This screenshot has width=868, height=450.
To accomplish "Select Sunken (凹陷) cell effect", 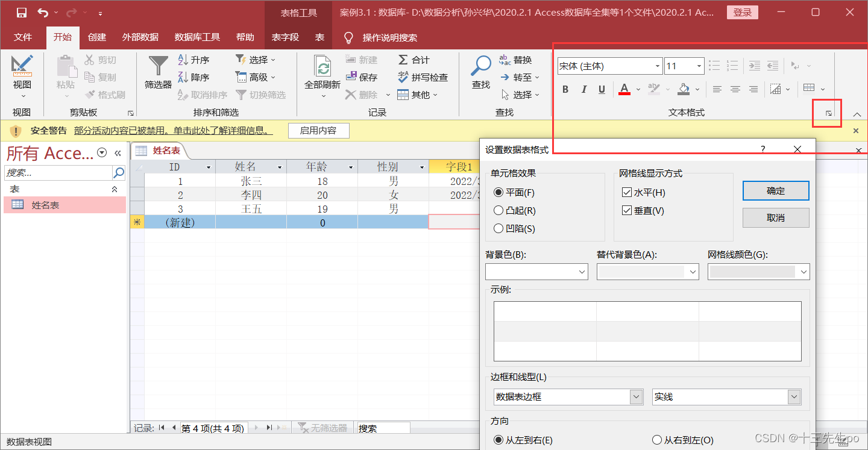I will coord(498,229).
